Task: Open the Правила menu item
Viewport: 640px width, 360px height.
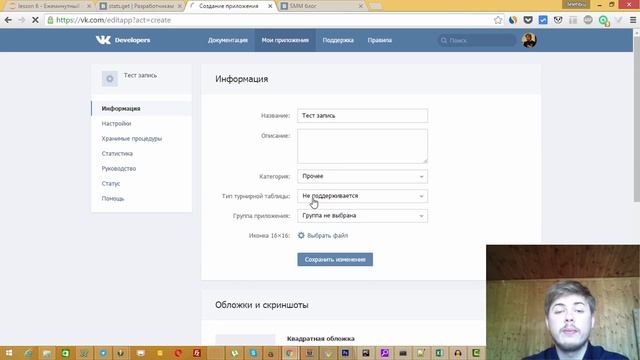Action: 380,40
